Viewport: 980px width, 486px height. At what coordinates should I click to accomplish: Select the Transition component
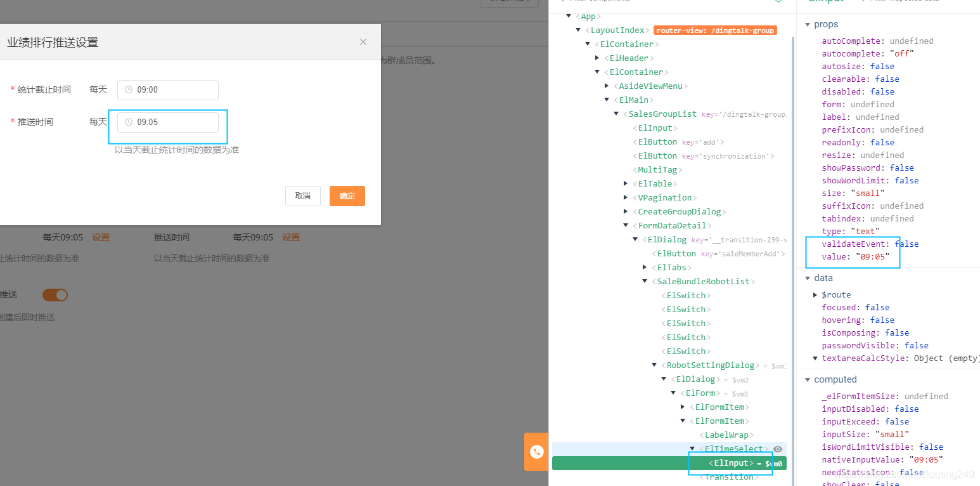click(x=729, y=477)
